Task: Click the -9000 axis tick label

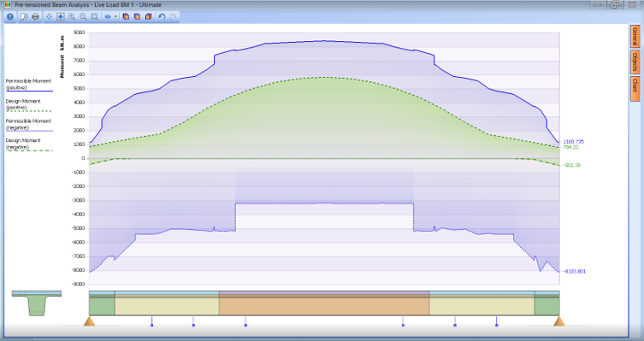Action: (x=78, y=284)
